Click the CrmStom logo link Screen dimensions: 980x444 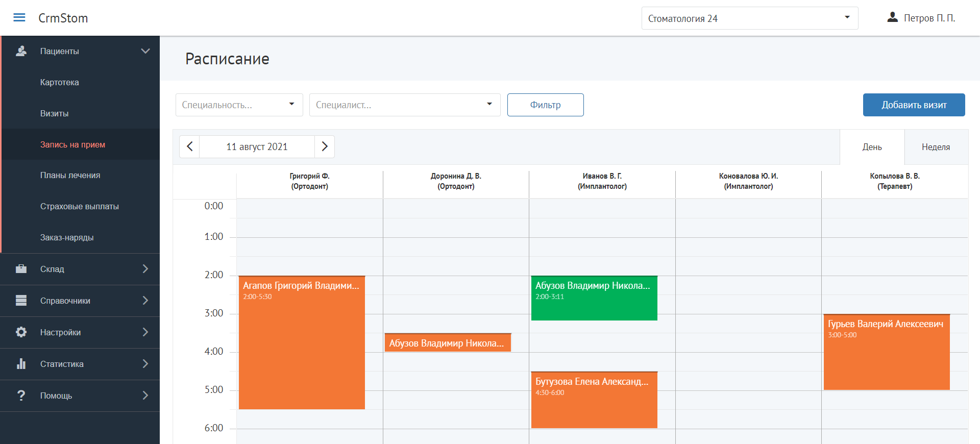click(x=63, y=18)
